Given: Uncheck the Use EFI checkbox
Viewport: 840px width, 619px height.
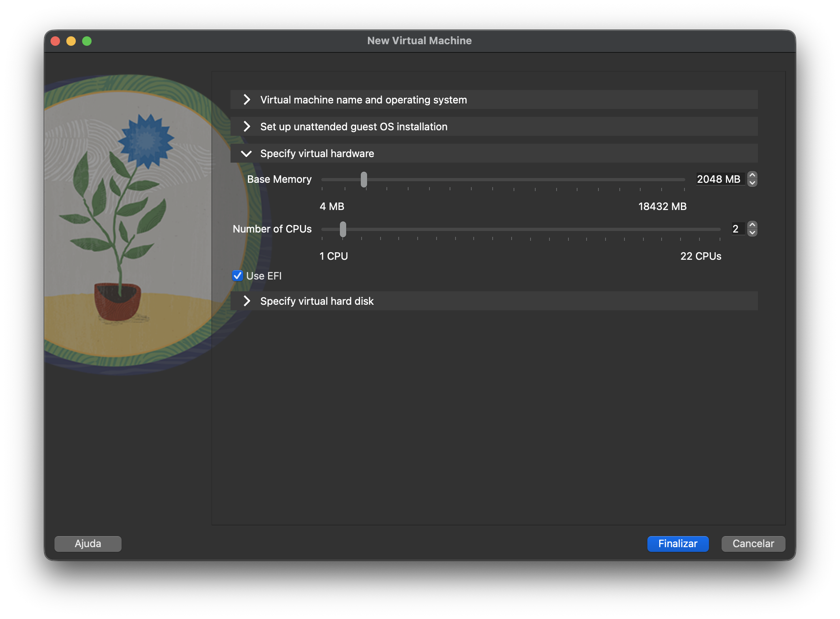Looking at the screenshot, I should 238,276.
